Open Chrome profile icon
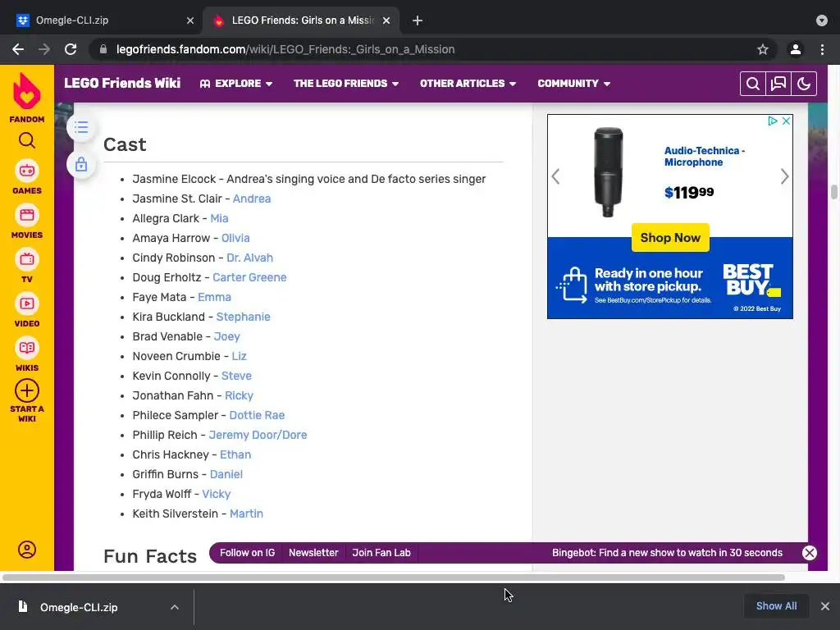Screen dimensions: 840x630 [x=796, y=49]
